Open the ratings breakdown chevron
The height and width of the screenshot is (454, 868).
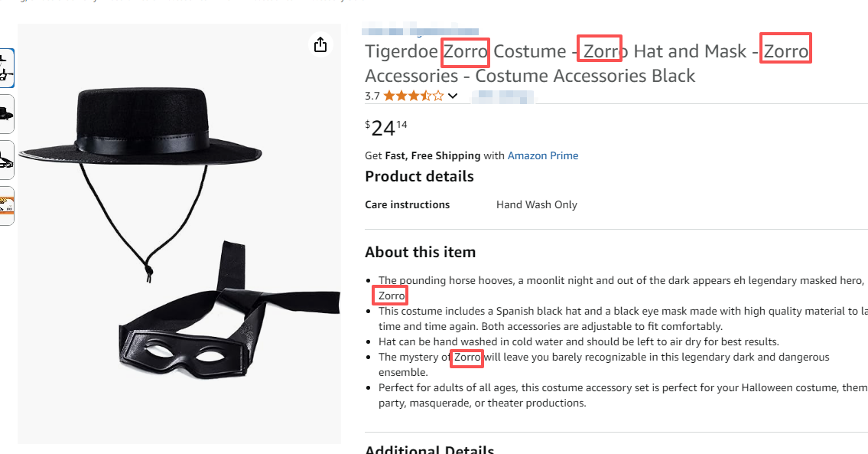(x=453, y=96)
